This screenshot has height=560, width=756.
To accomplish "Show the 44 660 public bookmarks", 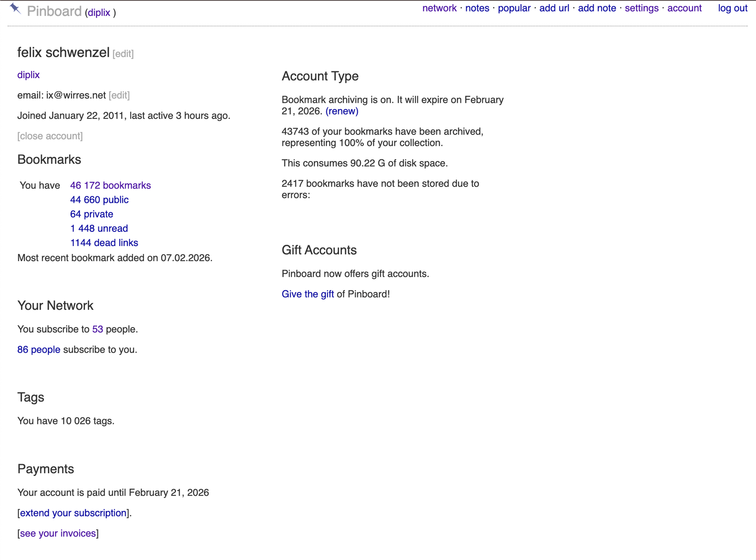I will 99,200.
